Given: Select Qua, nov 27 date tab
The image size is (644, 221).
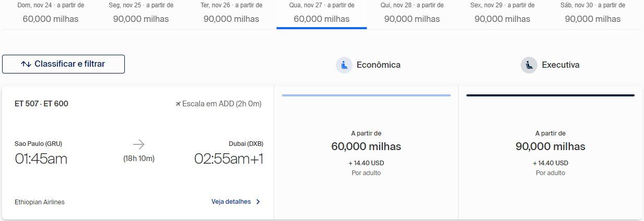Looking at the screenshot, I should coord(322,13).
